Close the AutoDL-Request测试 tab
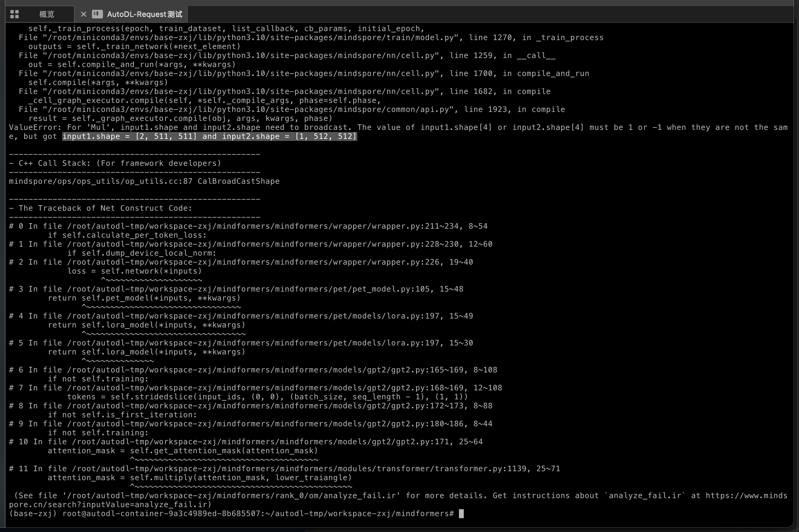 83,14
